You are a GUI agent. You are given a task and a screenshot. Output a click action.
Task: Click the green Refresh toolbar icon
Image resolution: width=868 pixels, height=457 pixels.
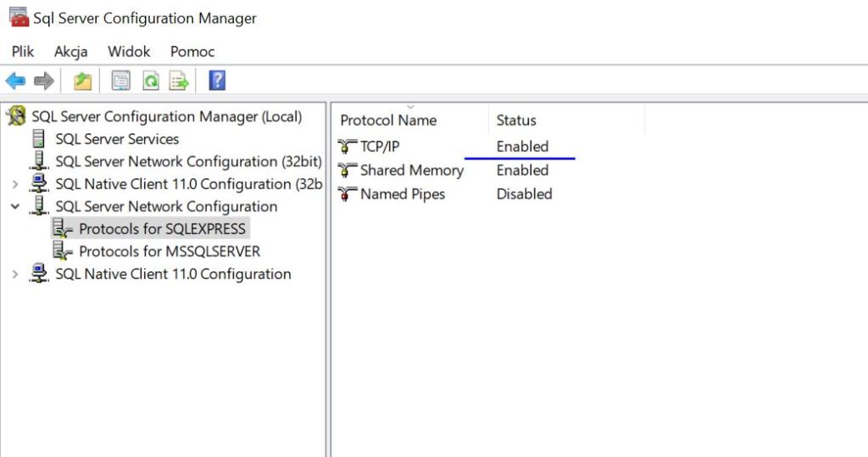coord(150,81)
